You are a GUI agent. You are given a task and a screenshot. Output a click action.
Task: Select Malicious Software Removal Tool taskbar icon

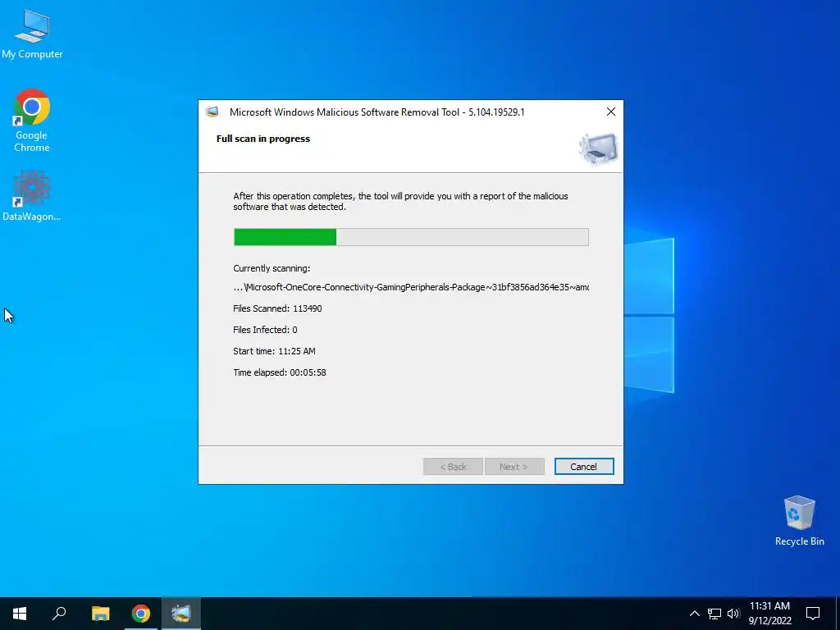[x=181, y=614]
